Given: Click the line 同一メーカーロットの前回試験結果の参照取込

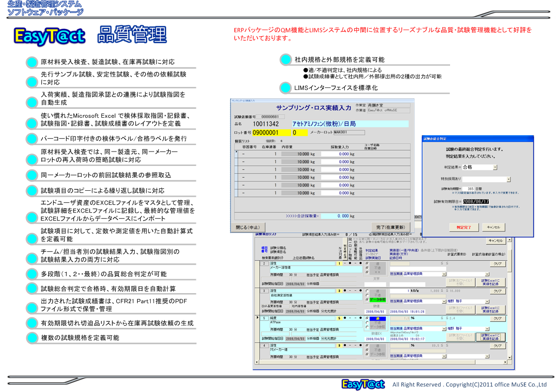Looking at the screenshot, I should coord(106,175).
